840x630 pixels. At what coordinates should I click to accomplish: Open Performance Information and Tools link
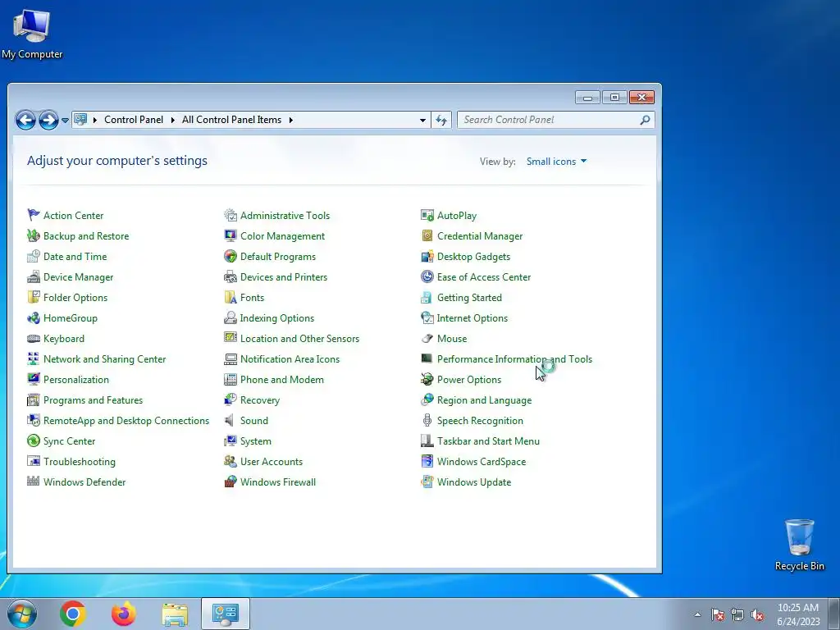(514, 359)
